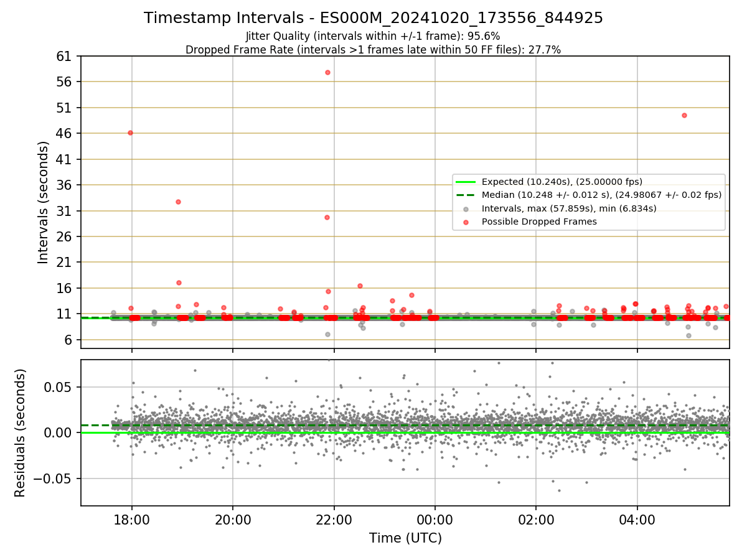Click the "Expected (10.240s)" legend entry
This screenshot has height=560, width=747.
coord(562,182)
